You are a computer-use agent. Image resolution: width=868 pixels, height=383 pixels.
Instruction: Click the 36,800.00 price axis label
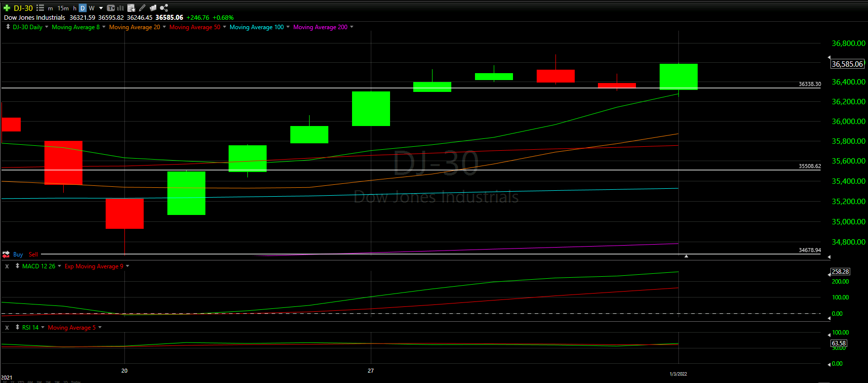[x=848, y=43]
